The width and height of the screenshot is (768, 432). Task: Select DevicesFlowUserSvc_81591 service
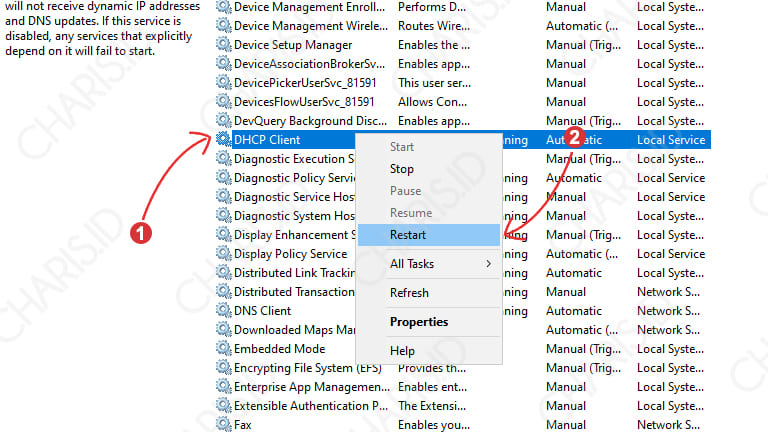coord(304,102)
